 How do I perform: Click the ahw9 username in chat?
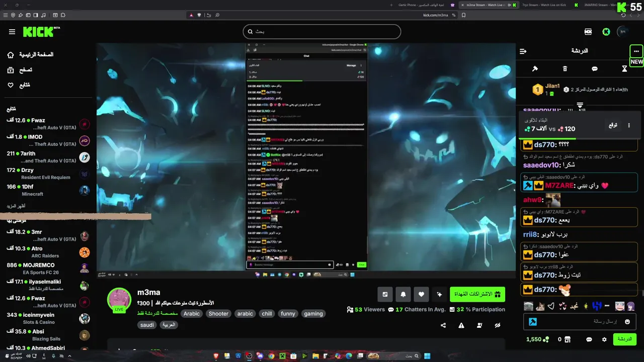(532, 200)
